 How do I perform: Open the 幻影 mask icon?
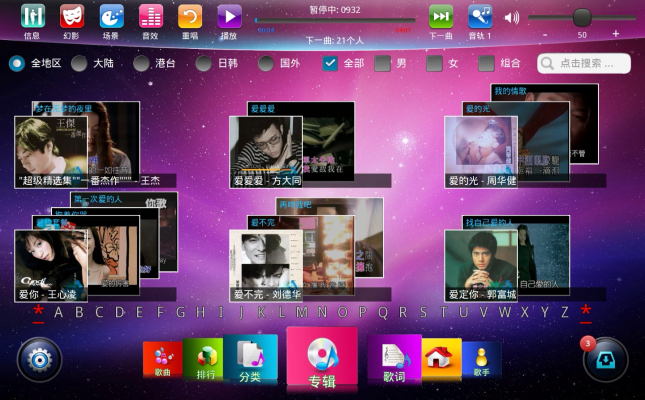point(72,16)
